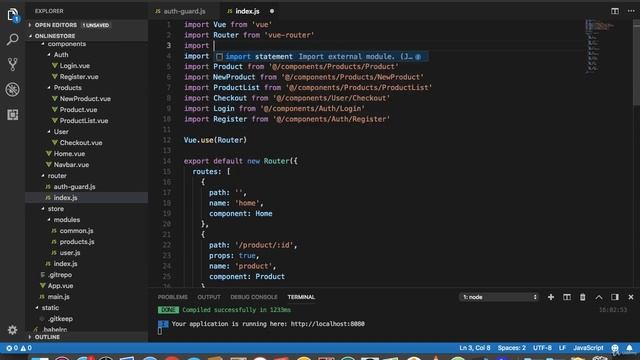Collapse the User folder
The height and width of the screenshot is (360, 640).
point(61,132)
